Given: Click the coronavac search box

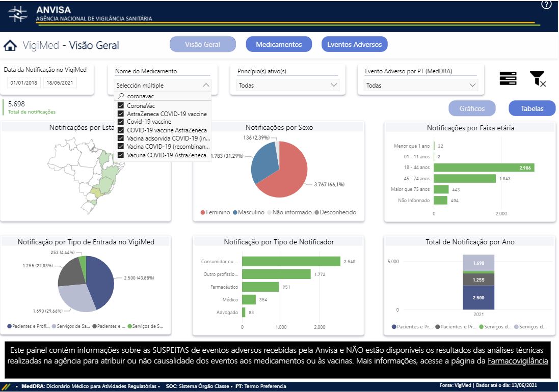Looking at the screenshot, I should [163, 96].
